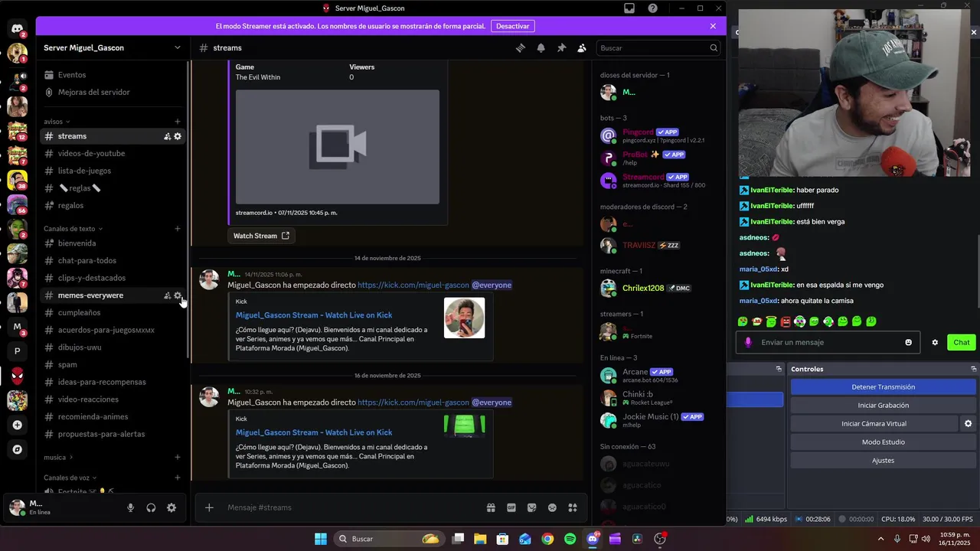Open the sticker picker
This screenshot has width=980, height=551.
click(531, 507)
